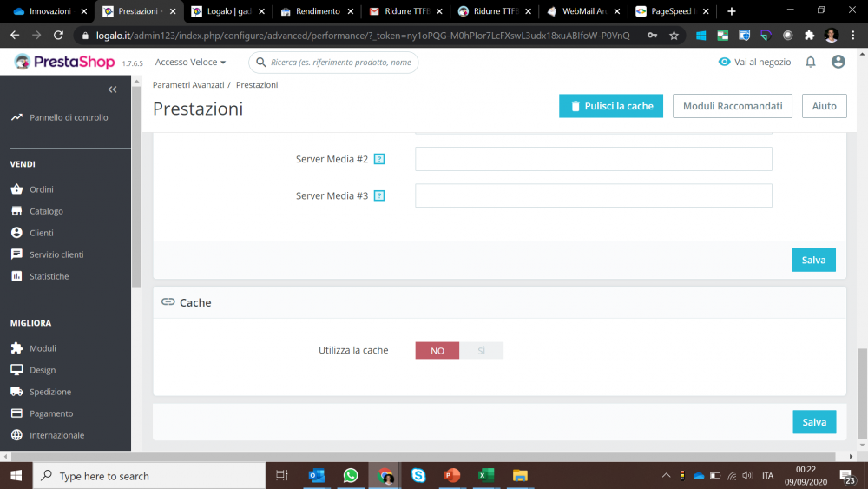Open Task View on taskbar

(282, 476)
